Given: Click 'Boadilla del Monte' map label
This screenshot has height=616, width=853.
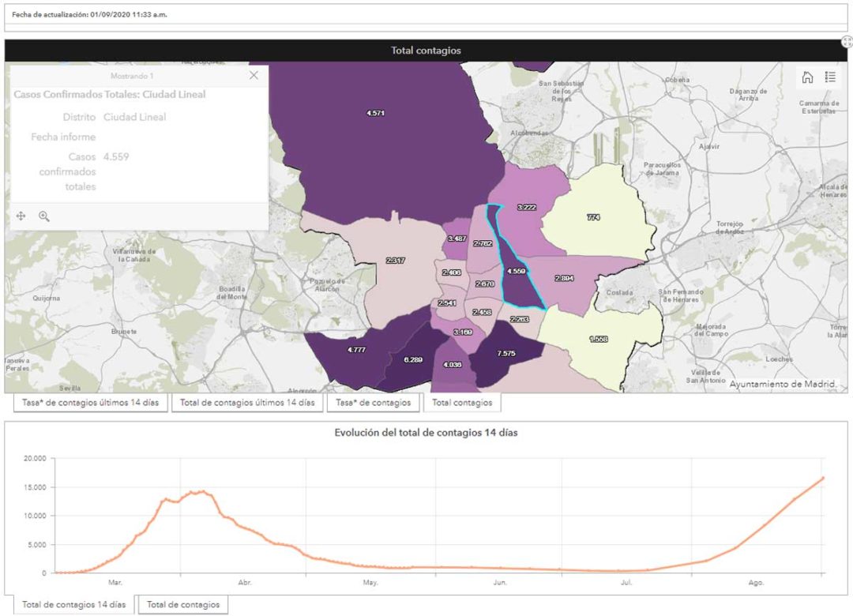Looking at the screenshot, I should pos(232,293).
